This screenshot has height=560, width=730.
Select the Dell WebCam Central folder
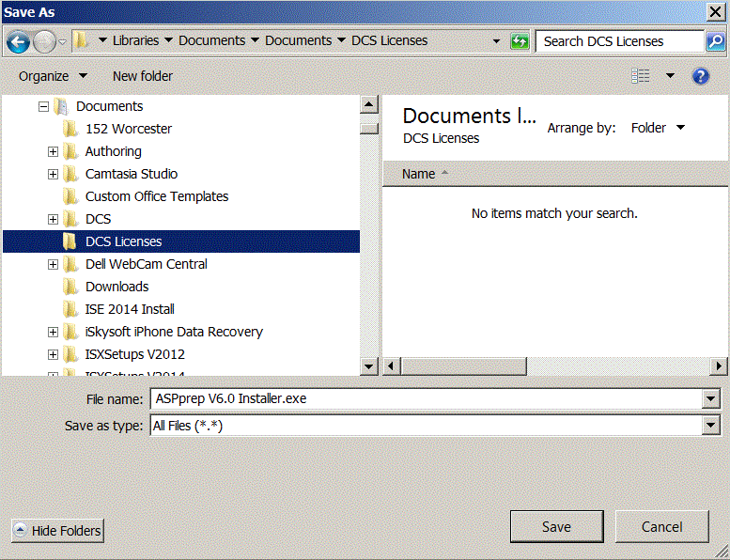pyautogui.click(x=147, y=264)
